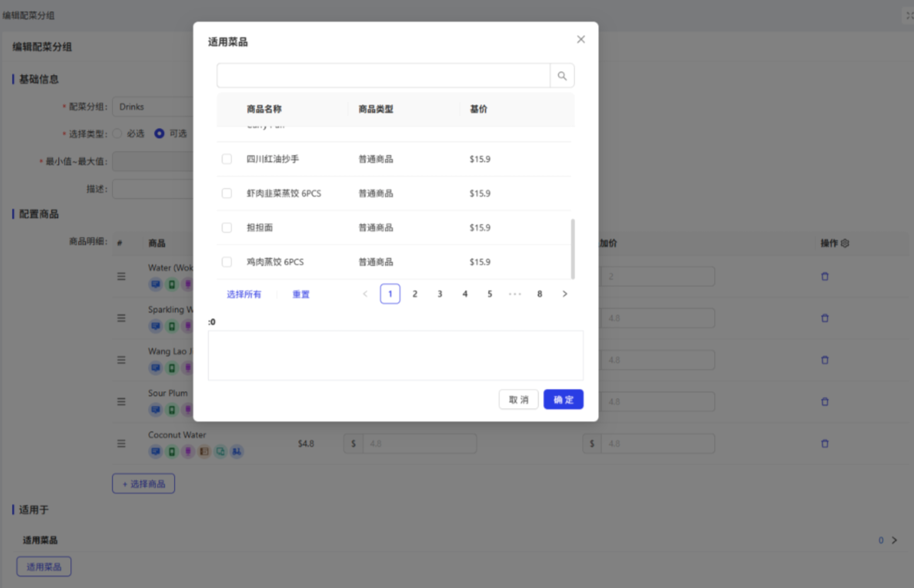Delete the Wang Lao Ji product row
The image size is (914, 588).
pos(824,360)
